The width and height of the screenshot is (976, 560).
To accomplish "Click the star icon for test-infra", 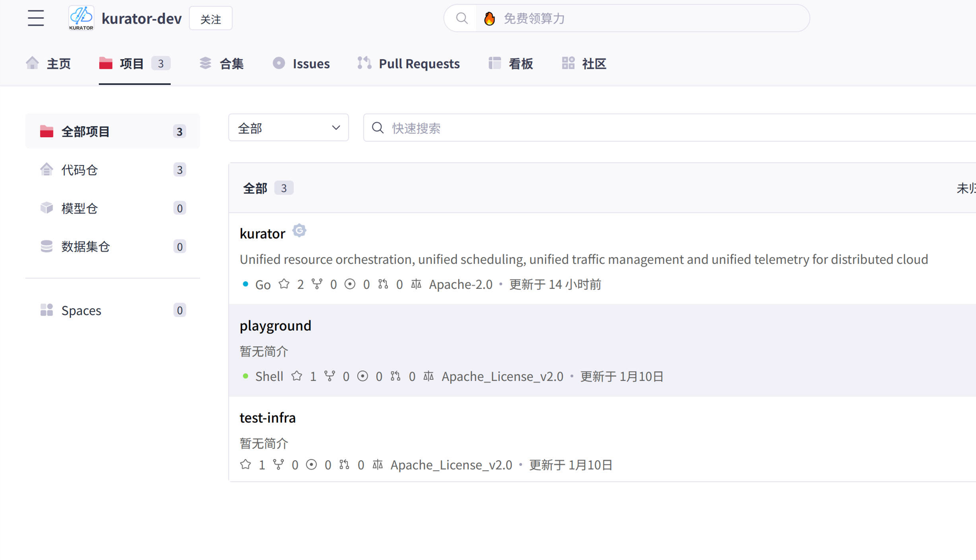I will pos(246,464).
